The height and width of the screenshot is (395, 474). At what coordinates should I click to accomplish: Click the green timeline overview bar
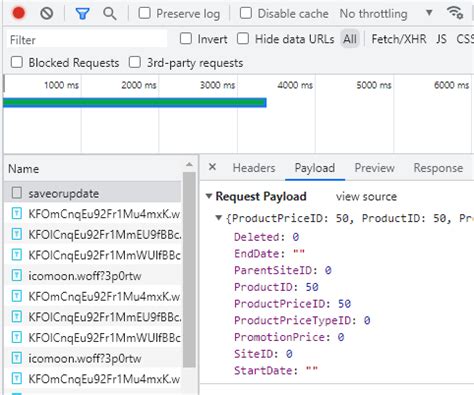[x=135, y=102]
